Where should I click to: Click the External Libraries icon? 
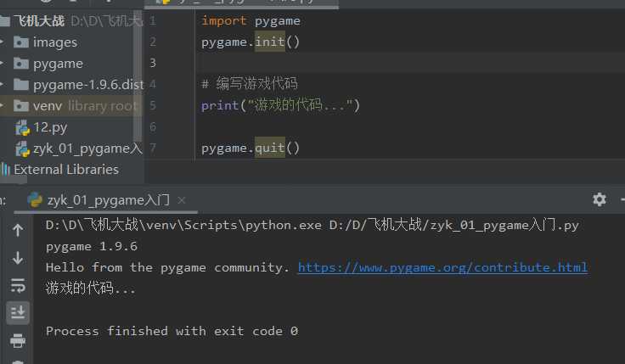[6, 170]
